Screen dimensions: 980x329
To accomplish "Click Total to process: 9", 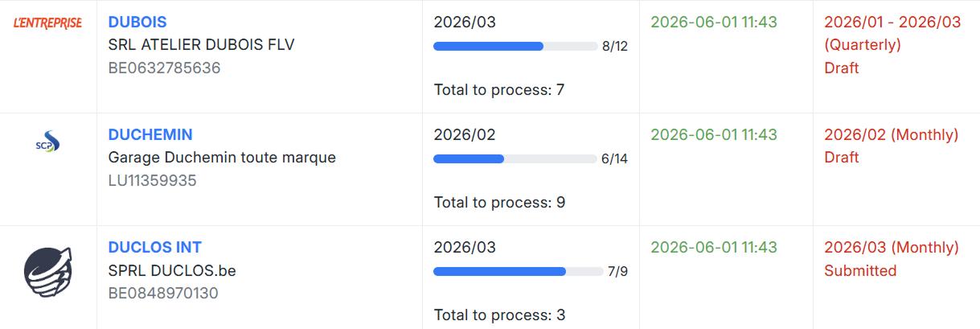I will [x=499, y=202].
